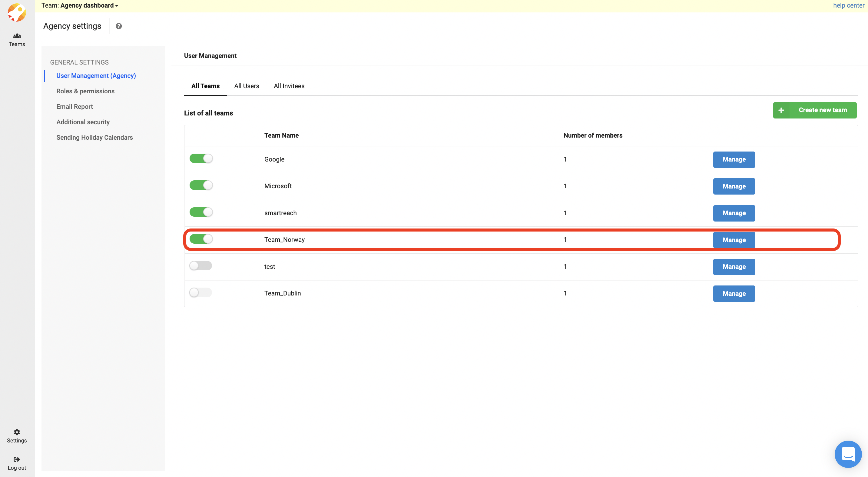Enable the Team_Dublin toggle
This screenshot has height=477, width=868.
200,293
